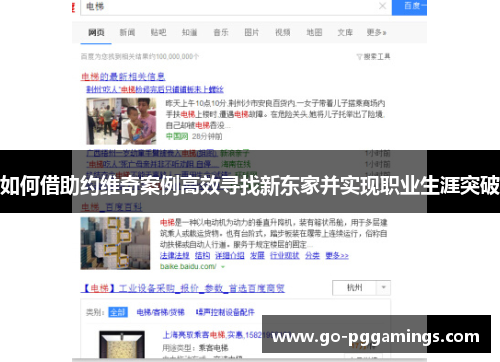Click the blue 百度一下 search button
Screen dimensions: 500x362
[409, 7]
